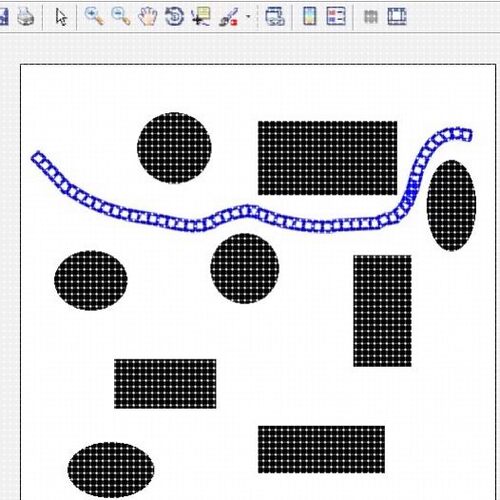500x500 pixels.
Task: Click the Save Figure floppy disk icon
Action: 3,16
